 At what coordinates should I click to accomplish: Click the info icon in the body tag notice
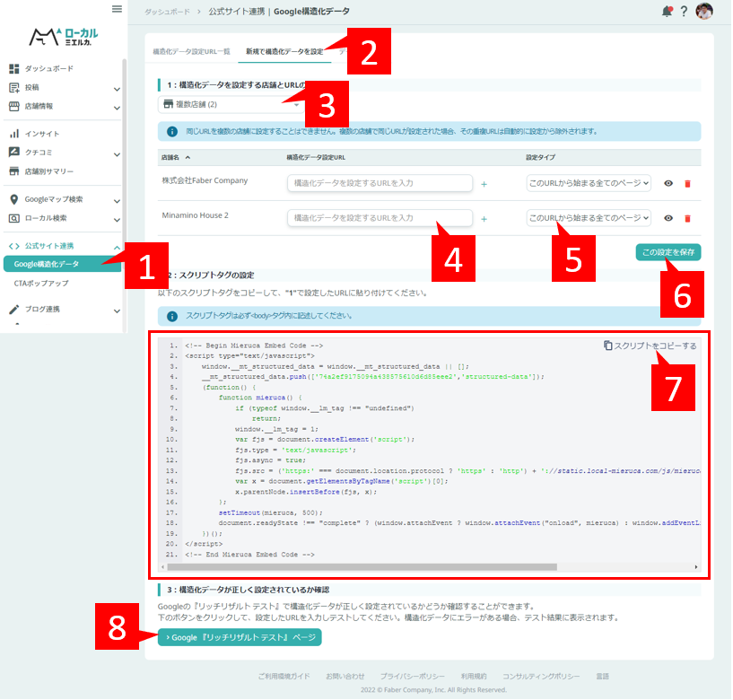click(x=172, y=317)
